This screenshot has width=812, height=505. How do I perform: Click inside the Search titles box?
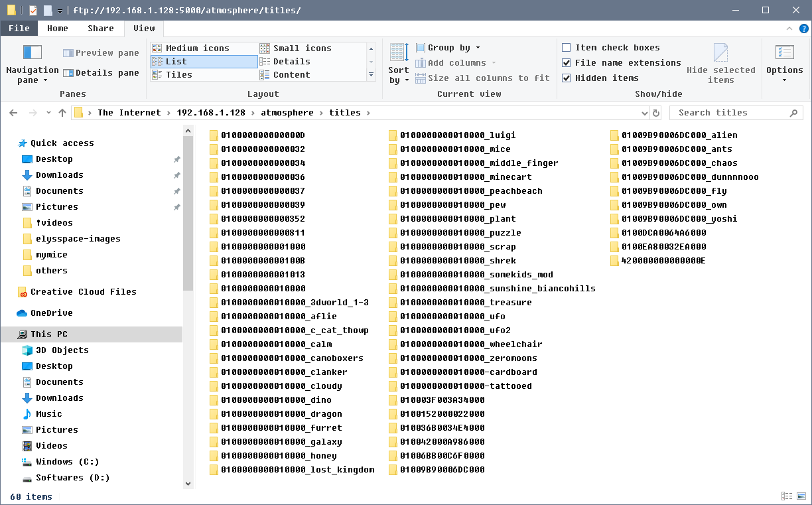click(730, 112)
